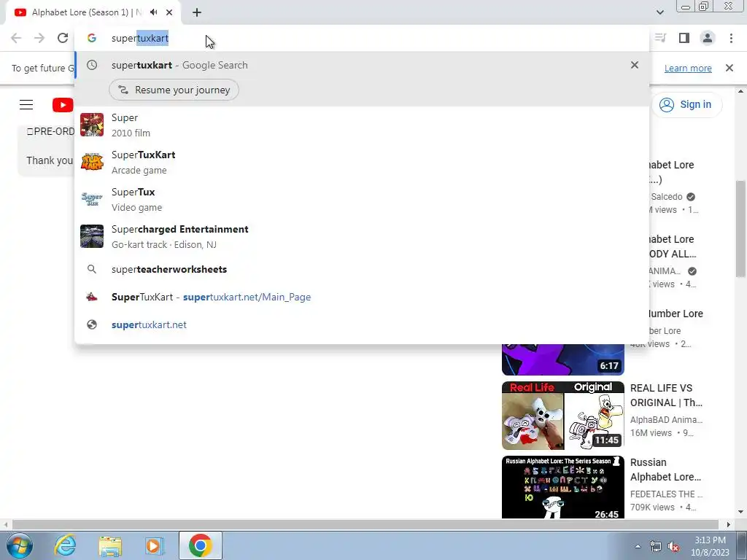
Task: Launch Internet Explorer from taskbar
Action: tap(65, 545)
